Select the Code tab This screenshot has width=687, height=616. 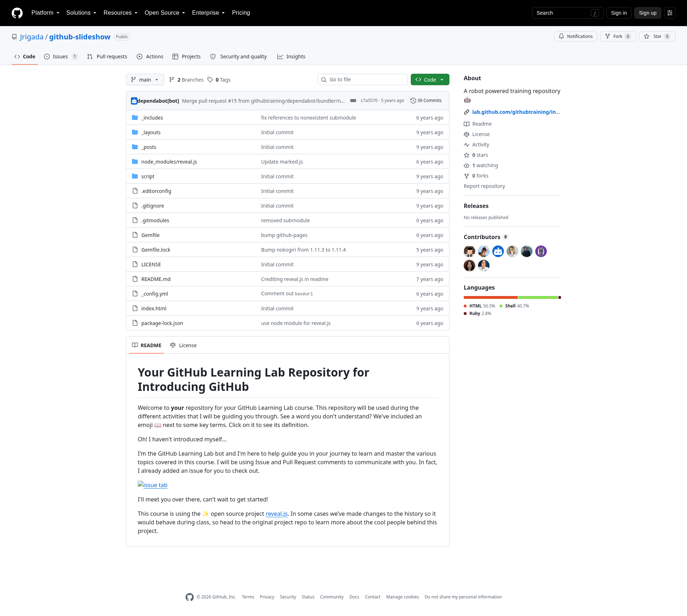(25, 57)
